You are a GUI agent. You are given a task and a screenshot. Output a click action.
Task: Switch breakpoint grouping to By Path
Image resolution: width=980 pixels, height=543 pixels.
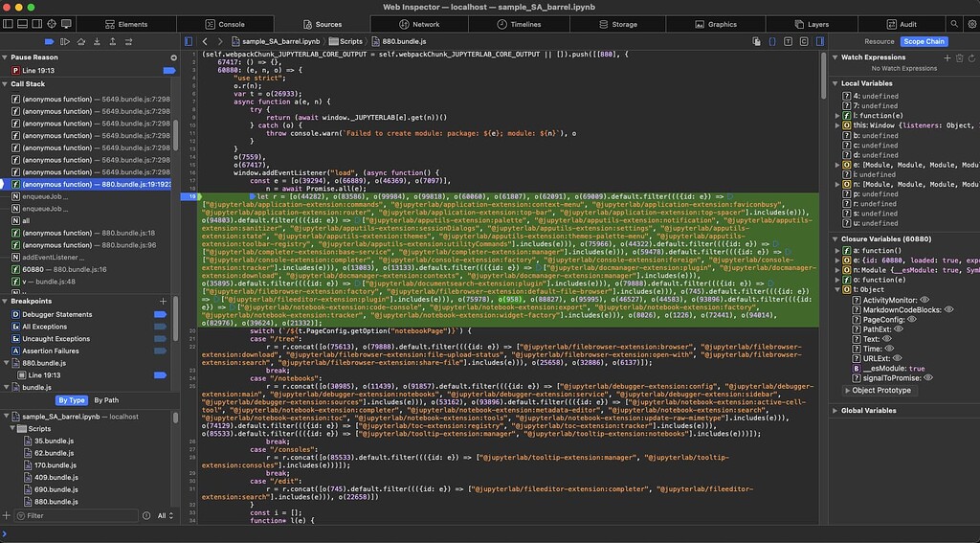pyautogui.click(x=106, y=400)
